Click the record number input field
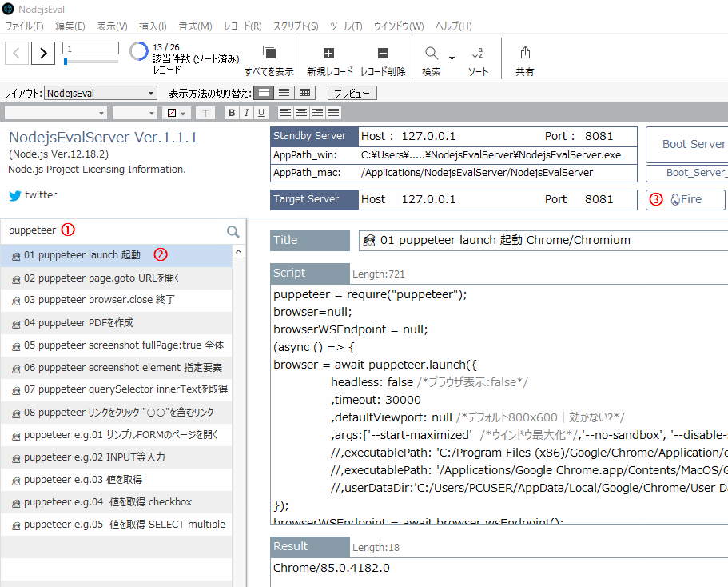Screen dimensions: 728x587 click(90, 48)
